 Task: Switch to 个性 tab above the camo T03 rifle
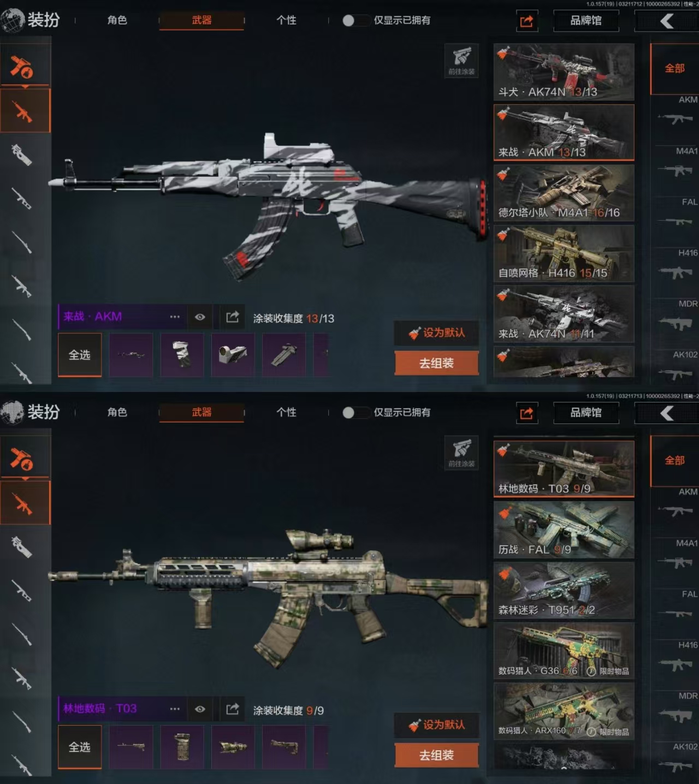tap(286, 412)
